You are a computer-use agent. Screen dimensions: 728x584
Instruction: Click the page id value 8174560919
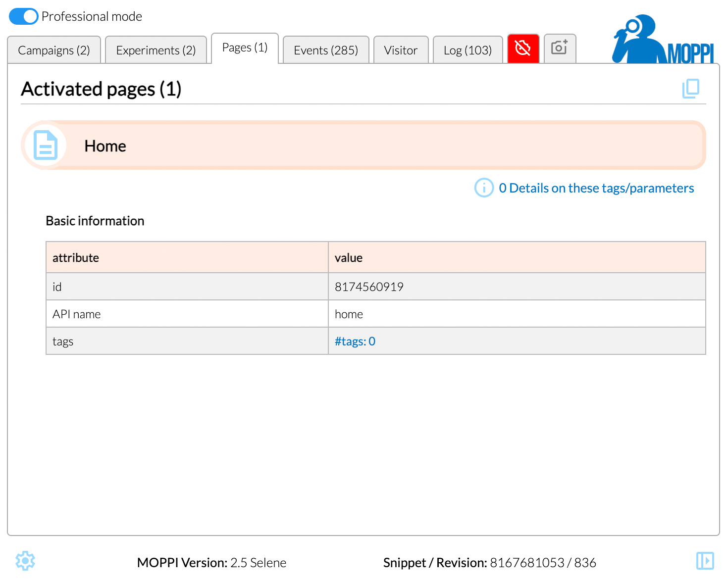pos(369,287)
